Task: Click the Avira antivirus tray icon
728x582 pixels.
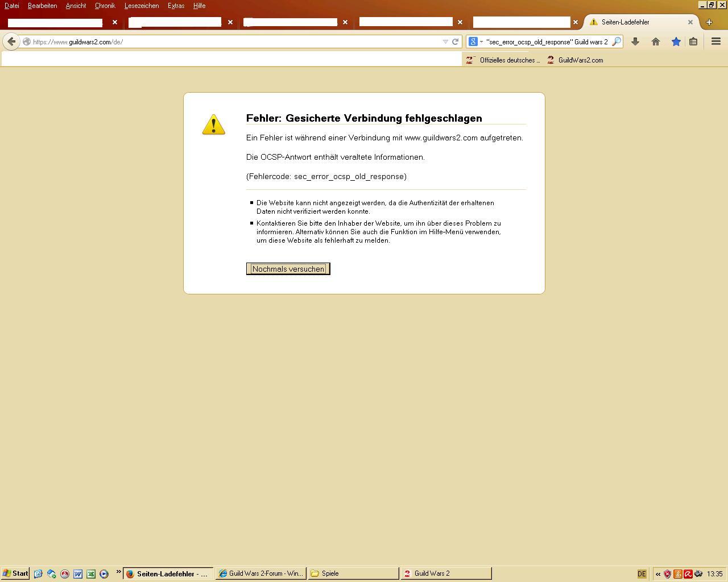Action: tap(688, 574)
